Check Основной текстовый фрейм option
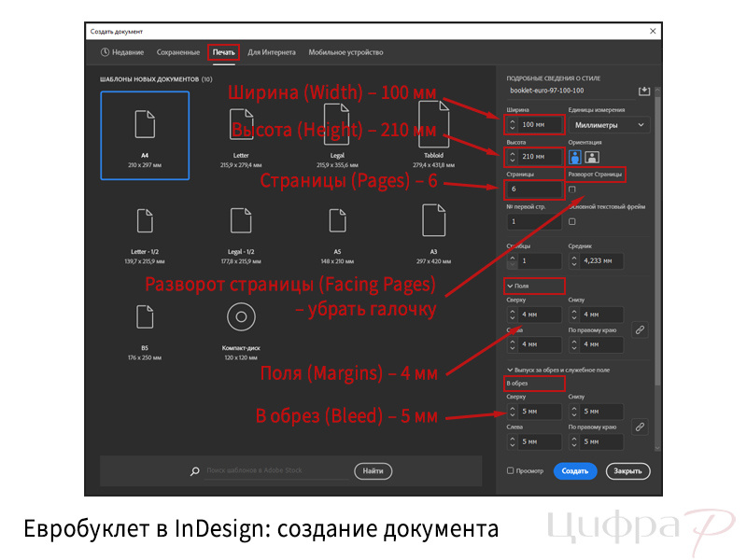The width and height of the screenshot is (747, 560). pos(571,223)
